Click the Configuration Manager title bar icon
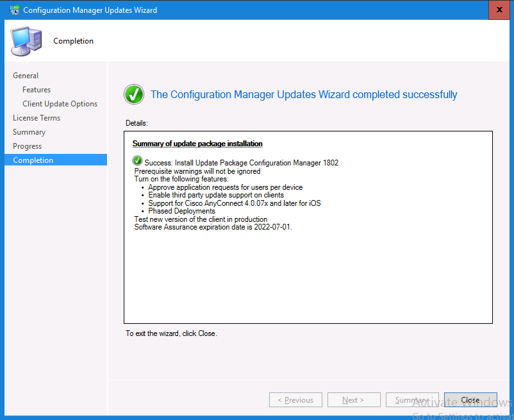The height and width of the screenshot is (420, 514). click(x=14, y=10)
